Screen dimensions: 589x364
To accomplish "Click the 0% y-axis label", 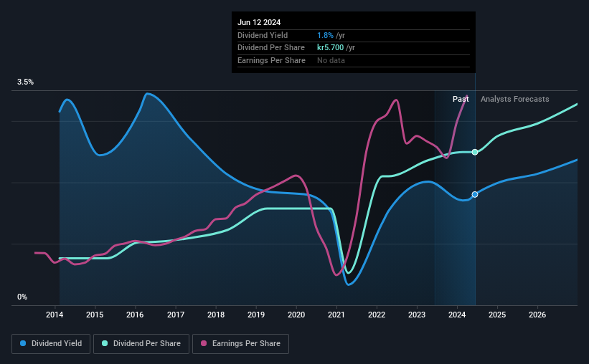I will tap(22, 297).
